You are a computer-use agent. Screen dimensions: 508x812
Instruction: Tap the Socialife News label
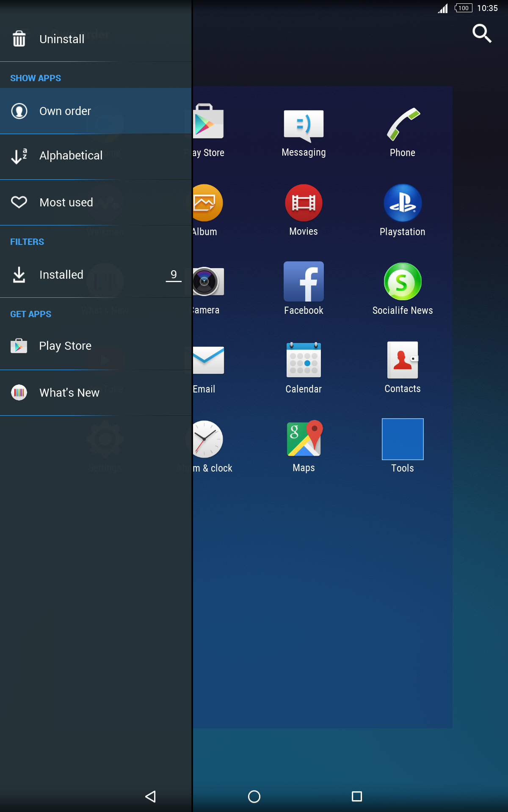click(403, 310)
